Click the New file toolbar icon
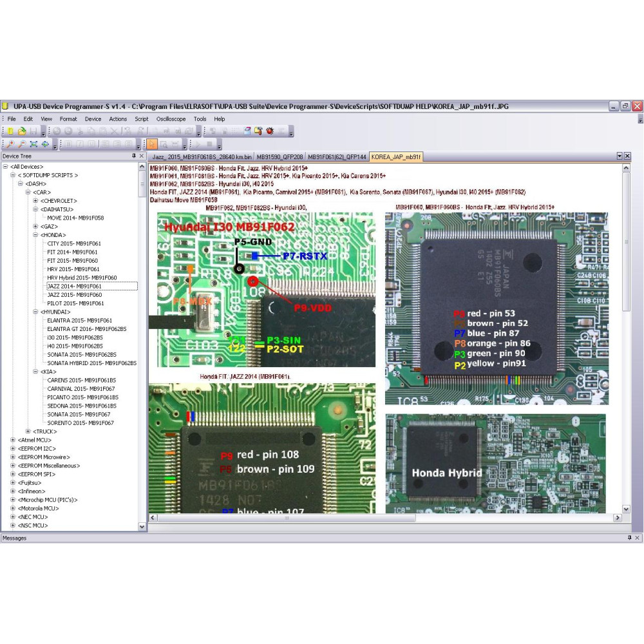Image resolution: width=644 pixels, height=644 pixels. pyautogui.click(x=10, y=131)
